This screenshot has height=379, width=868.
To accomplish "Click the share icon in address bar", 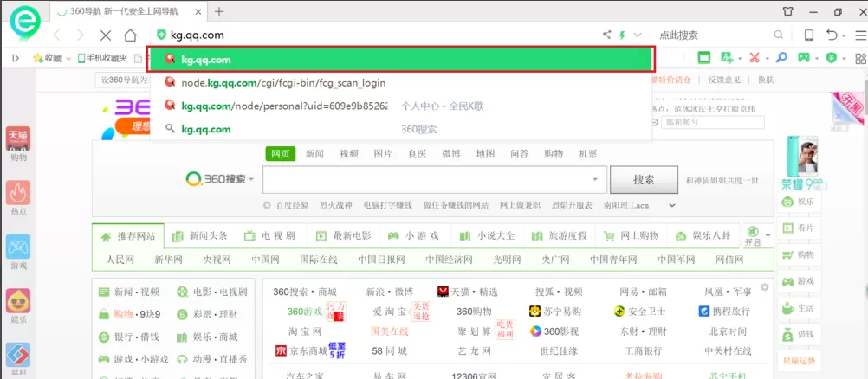I will click(x=606, y=35).
